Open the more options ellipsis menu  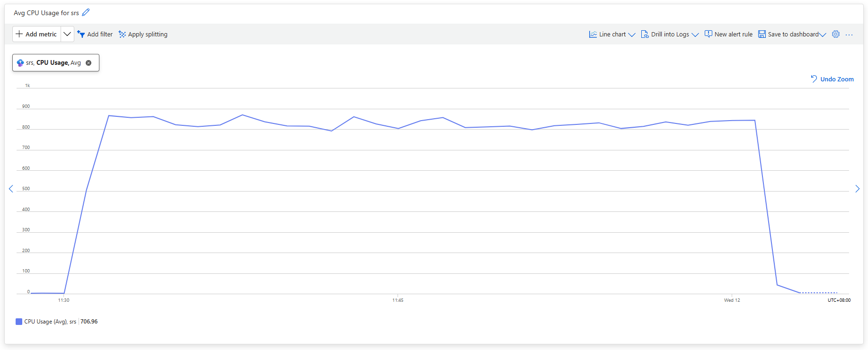pyautogui.click(x=849, y=35)
